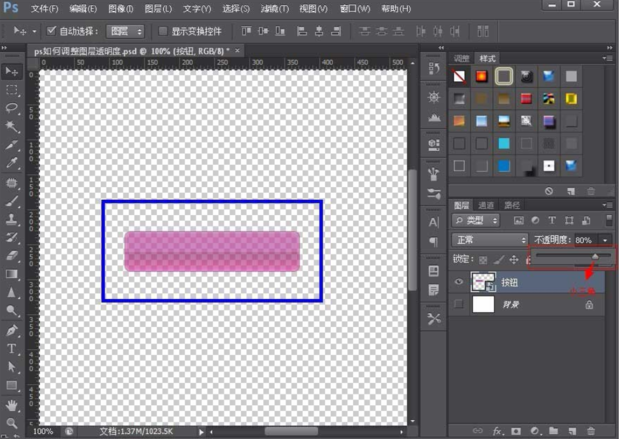This screenshot has width=620, height=439.
Task: Click the link layers icon
Action: pos(478,431)
